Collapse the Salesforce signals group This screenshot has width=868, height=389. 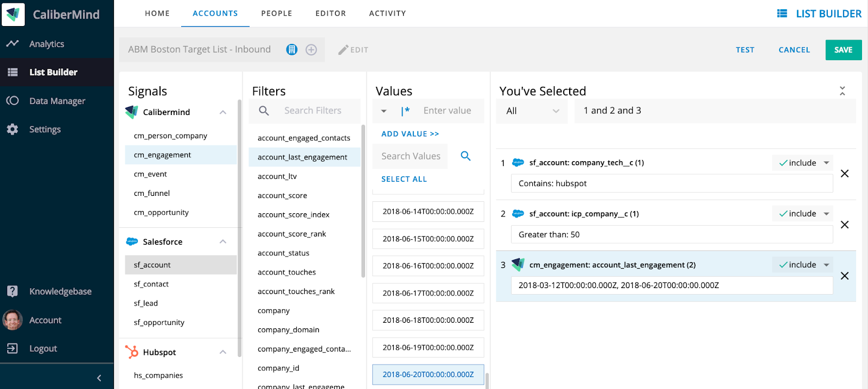(x=223, y=242)
